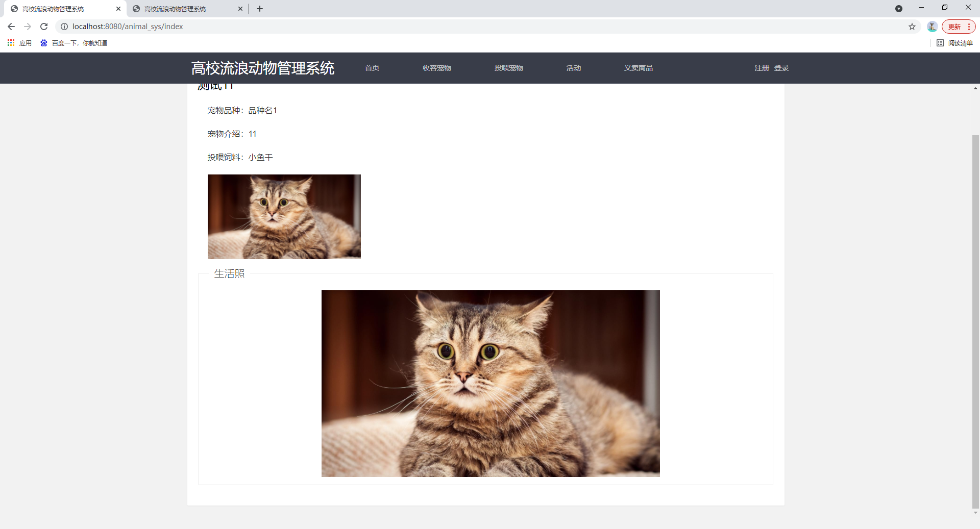980x529 pixels.
Task: Click the 投喂饲料：小鱼干 text
Action: 240,158
